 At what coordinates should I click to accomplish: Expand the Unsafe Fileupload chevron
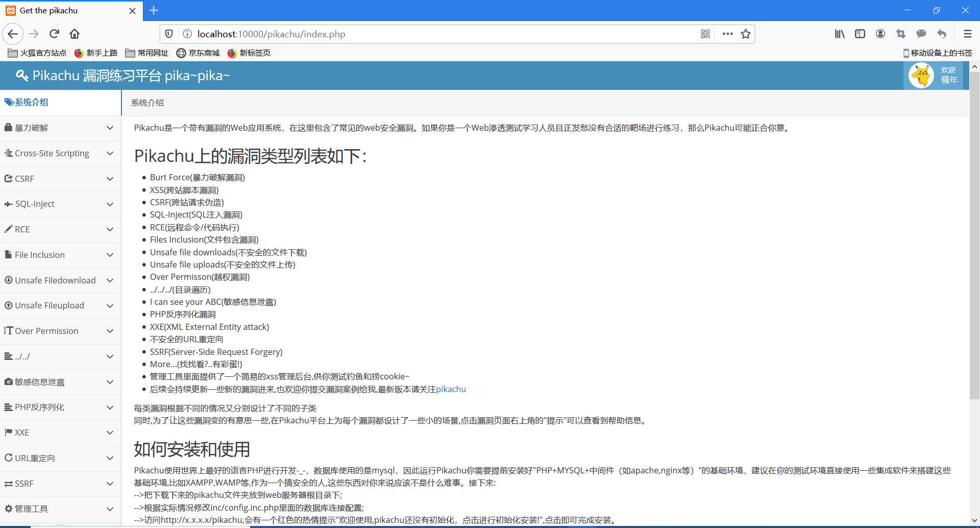point(110,305)
